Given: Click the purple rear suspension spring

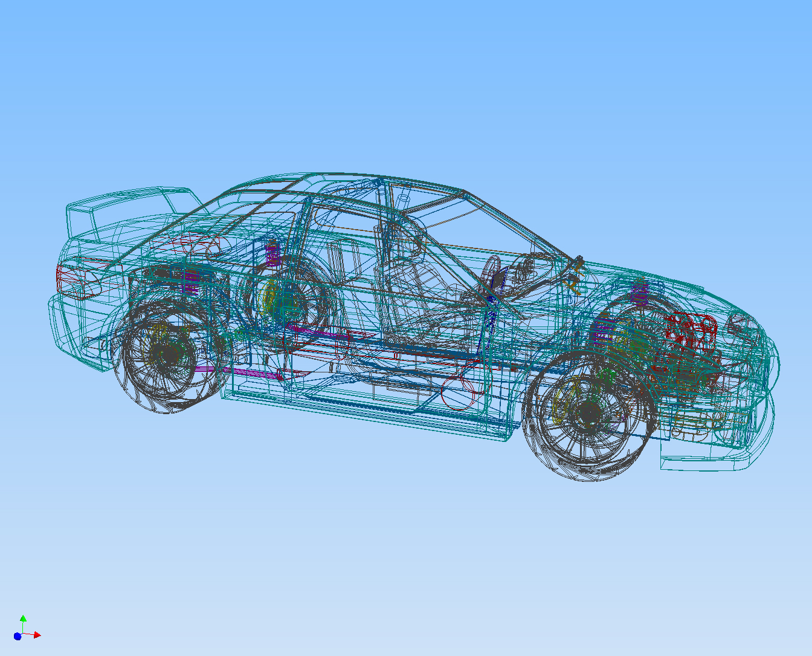Looking at the screenshot, I should coord(272,254).
